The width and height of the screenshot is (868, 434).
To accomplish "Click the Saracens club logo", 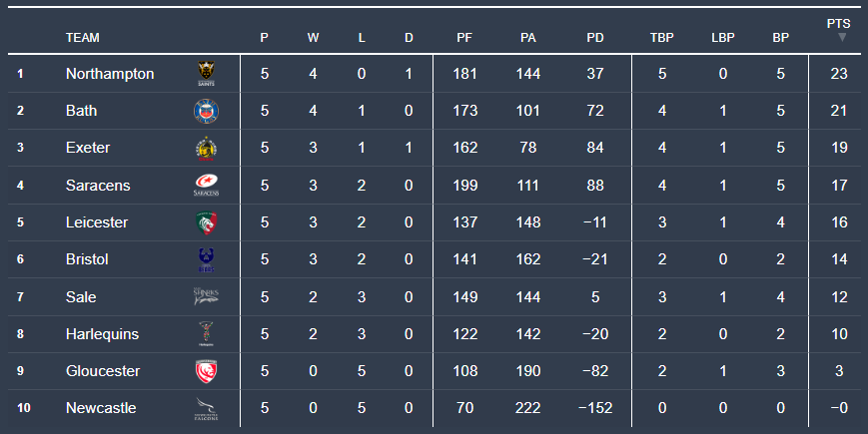I will coord(205,185).
